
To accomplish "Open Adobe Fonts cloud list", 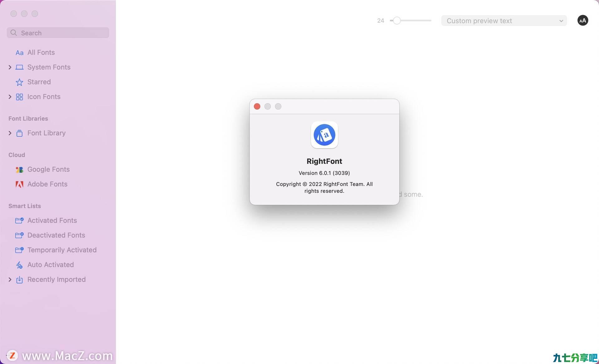I will pos(47,184).
